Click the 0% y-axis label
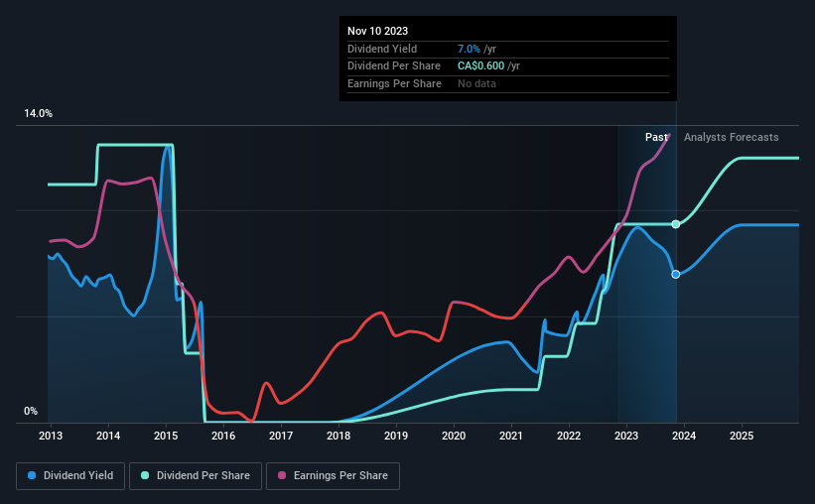The height and width of the screenshot is (504, 815). 31,411
